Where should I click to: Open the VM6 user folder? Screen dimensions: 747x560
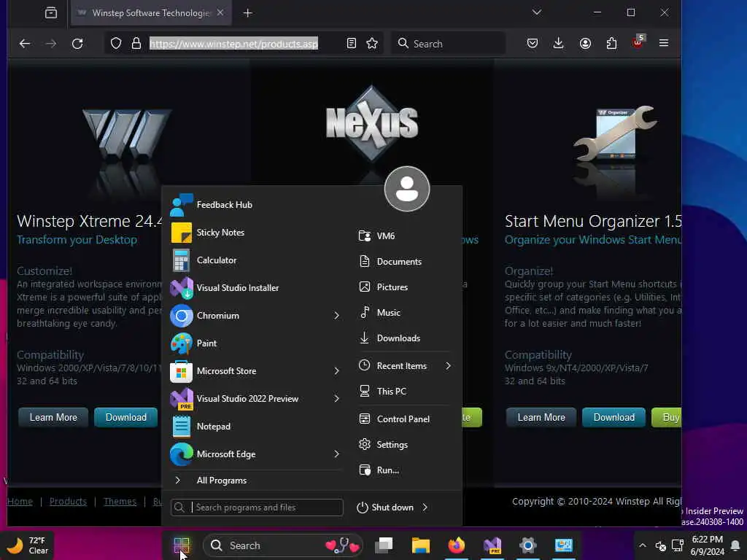[x=404, y=236]
